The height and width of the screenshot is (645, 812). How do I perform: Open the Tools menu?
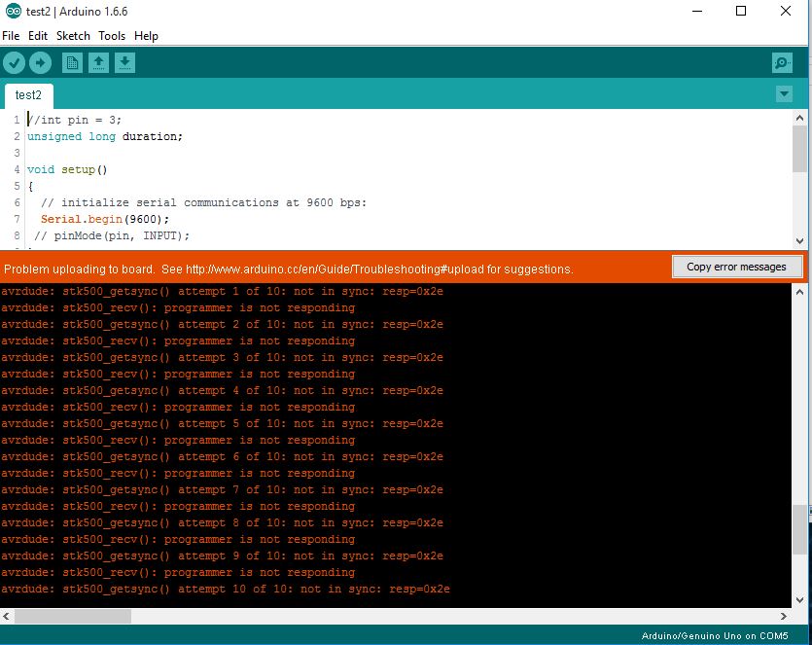click(x=112, y=36)
